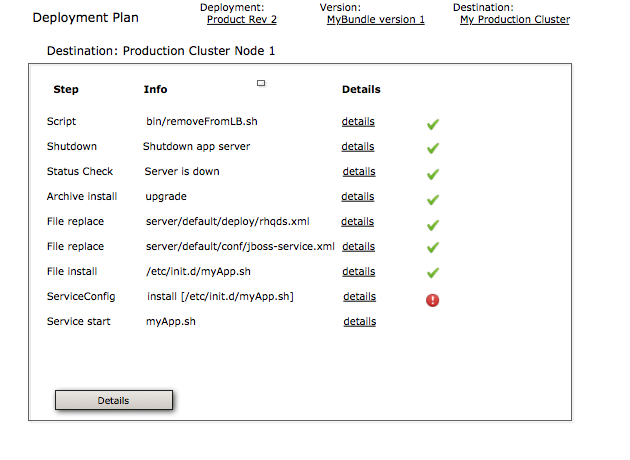Select the bin/removeFromLB.sh info text
Viewport: 630px width, 460px height.
click(x=202, y=121)
